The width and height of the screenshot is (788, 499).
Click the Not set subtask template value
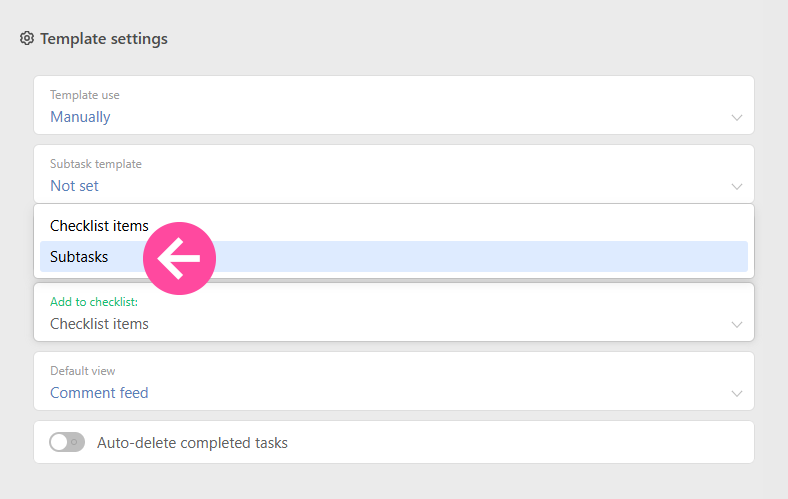[74, 186]
